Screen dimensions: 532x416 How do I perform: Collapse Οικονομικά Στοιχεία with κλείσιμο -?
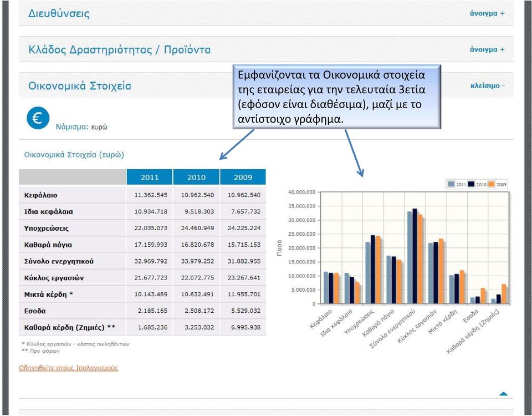(x=487, y=86)
